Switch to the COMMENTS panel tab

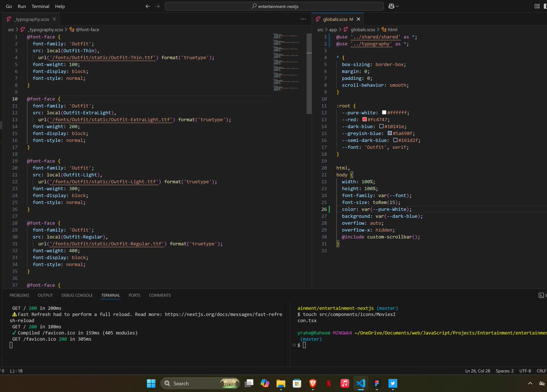pos(160,295)
